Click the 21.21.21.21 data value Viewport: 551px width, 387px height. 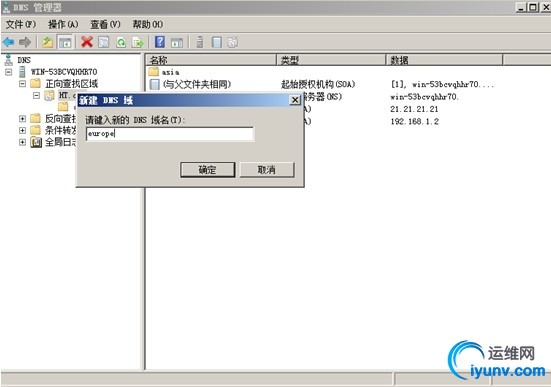pos(414,109)
